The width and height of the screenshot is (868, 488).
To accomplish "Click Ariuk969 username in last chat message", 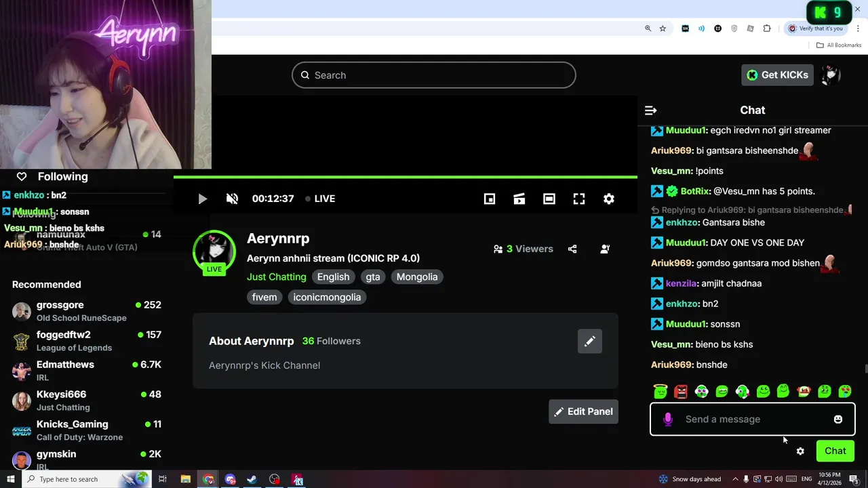I will click(x=672, y=365).
